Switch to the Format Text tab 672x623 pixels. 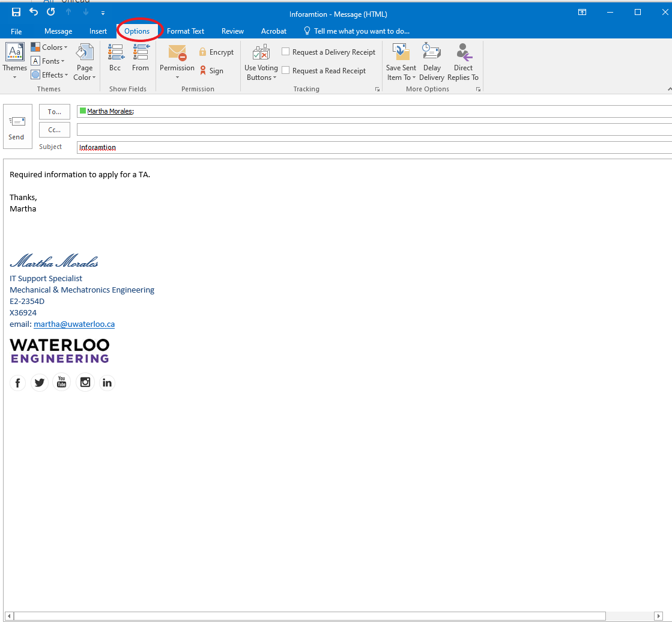pyautogui.click(x=186, y=31)
